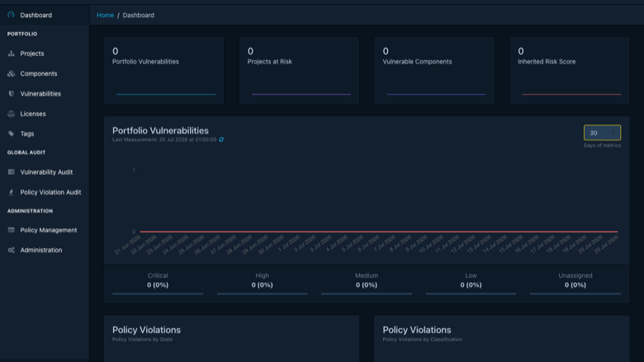Click the Policy Management list icon
Screen dimensions: 644x362
[x=11, y=230]
